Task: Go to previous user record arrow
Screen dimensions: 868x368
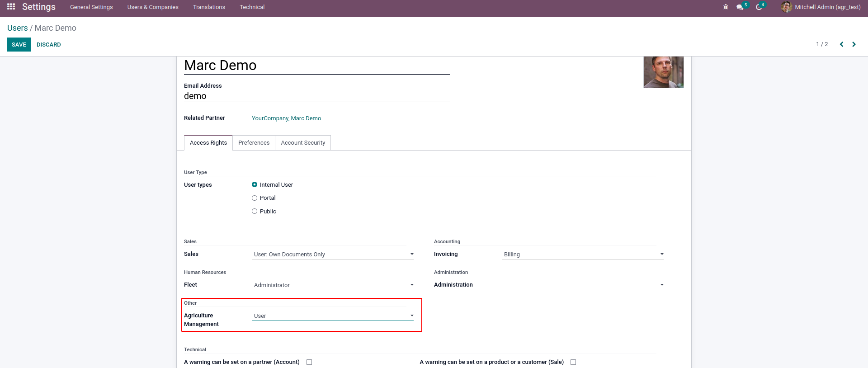Action: tap(841, 44)
